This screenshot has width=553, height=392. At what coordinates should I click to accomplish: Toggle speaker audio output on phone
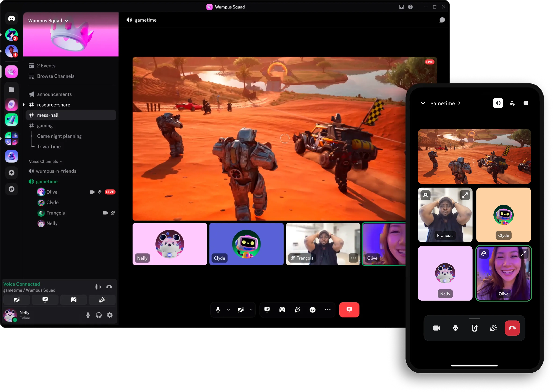pos(498,103)
